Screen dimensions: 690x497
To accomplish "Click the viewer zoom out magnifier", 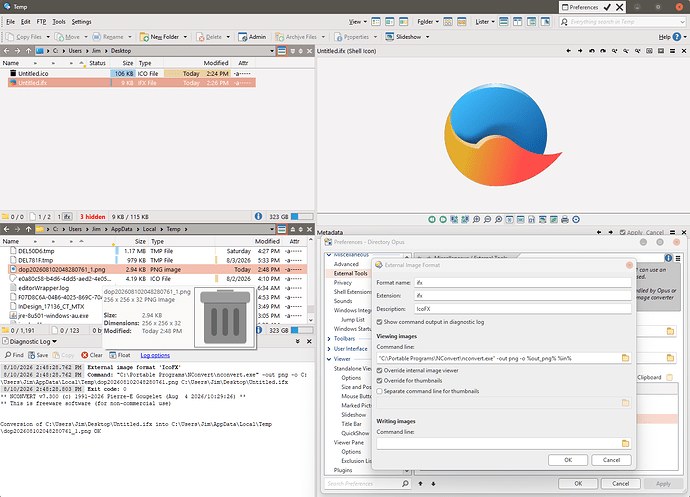I will [487, 219].
